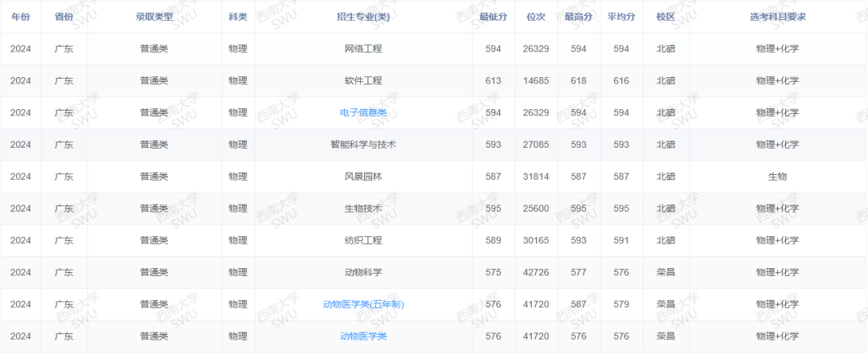Click the 省份 column header

[x=63, y=17]
